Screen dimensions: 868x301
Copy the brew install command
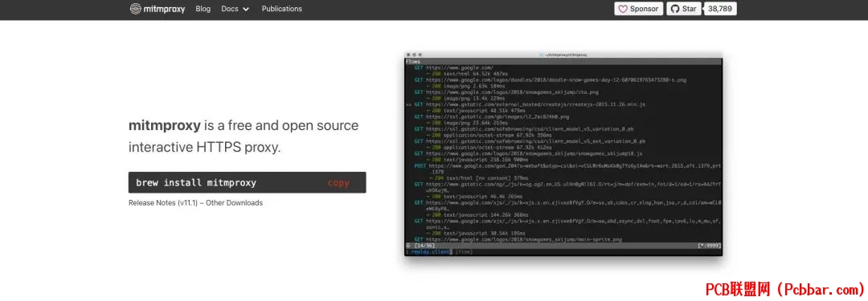(x=338, y=182)
